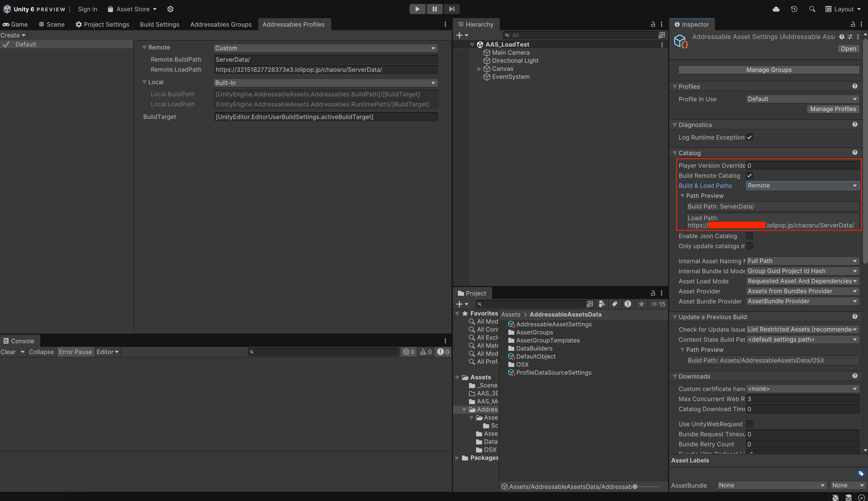
Task: Click the asset labels tag icon
Action: (861, 474)
